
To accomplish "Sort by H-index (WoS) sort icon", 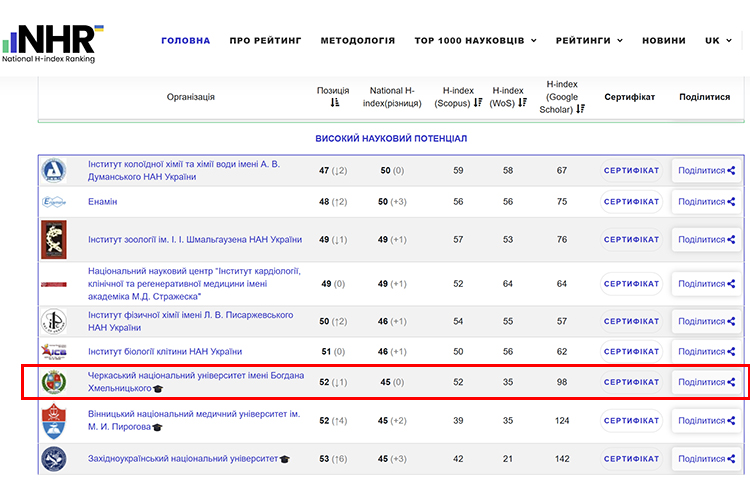I will (x=522, y=103).
